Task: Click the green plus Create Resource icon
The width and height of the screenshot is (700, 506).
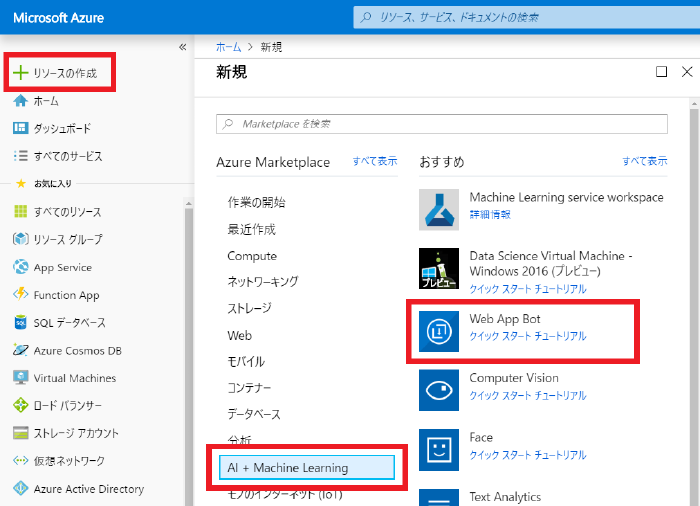Action: coord(21,72)
